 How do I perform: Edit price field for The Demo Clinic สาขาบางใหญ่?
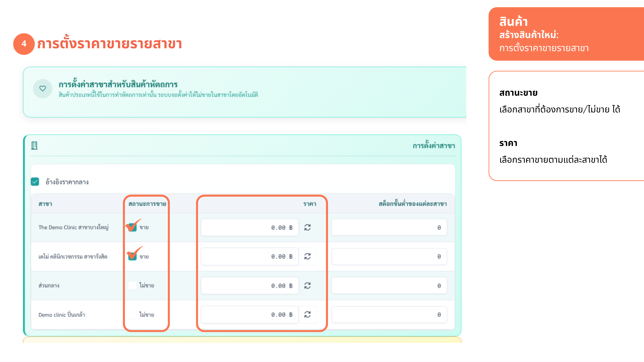[x=250, y=227]
